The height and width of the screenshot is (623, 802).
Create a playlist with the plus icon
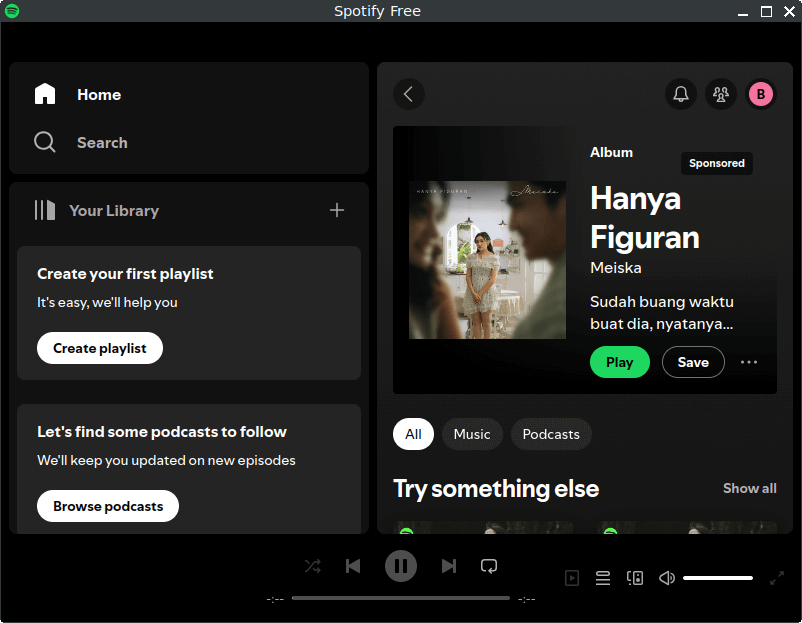(337, 210)
